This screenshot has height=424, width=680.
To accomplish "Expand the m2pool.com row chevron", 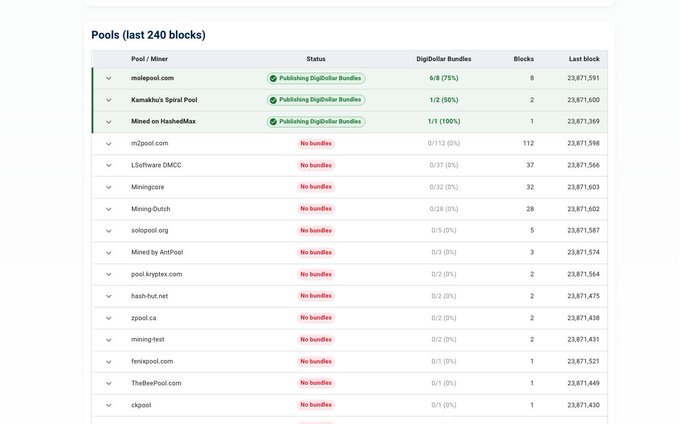I will tap(108, 144).
